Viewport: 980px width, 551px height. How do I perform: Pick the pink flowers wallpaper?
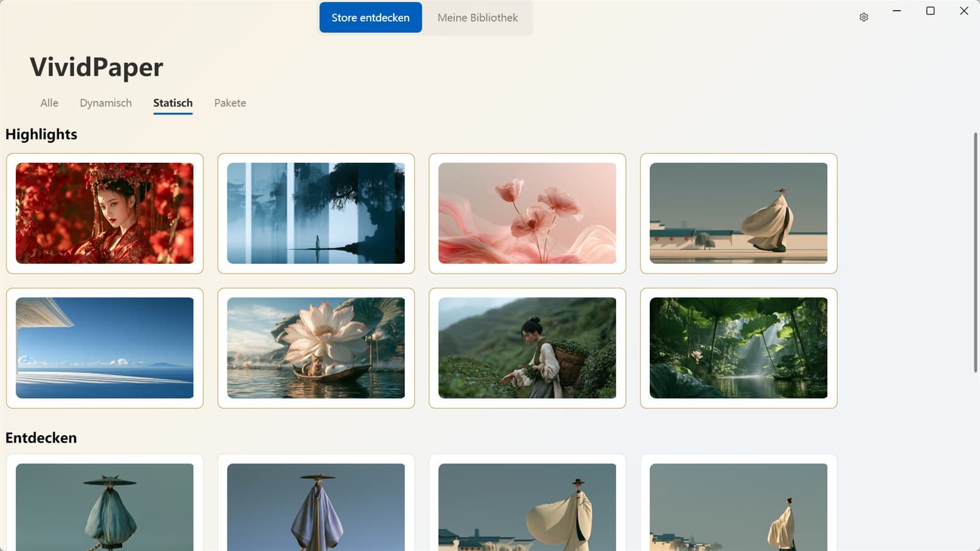click(527, 213)
